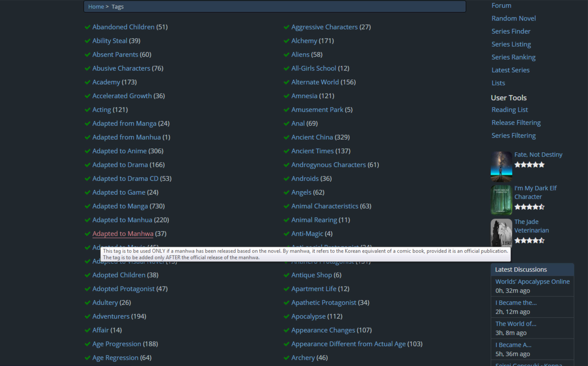This screenshot has height=366, width=588.
Task: Click the green check beside Archery
Action: (x=286, y=358)
